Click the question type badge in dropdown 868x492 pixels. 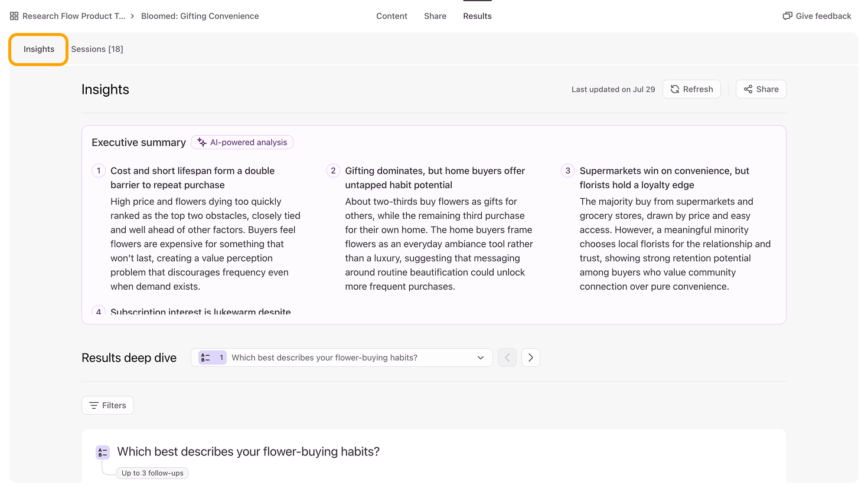tap(213, 357)
